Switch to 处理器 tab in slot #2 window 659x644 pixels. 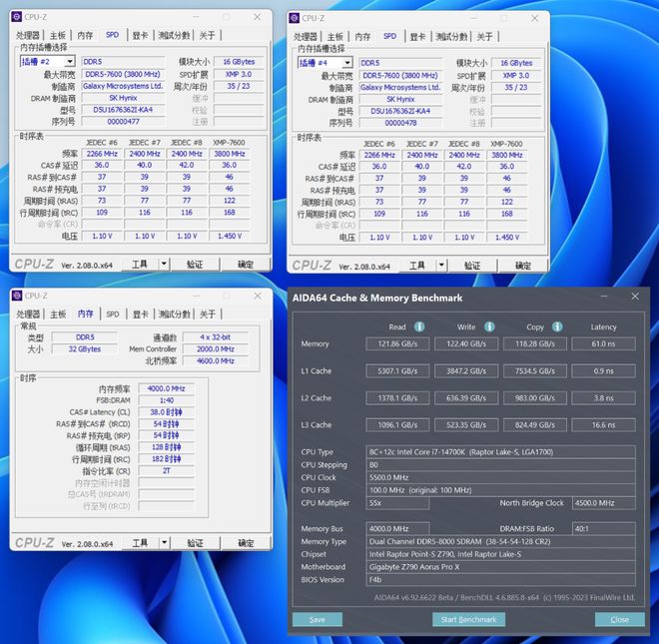[28, 35]
